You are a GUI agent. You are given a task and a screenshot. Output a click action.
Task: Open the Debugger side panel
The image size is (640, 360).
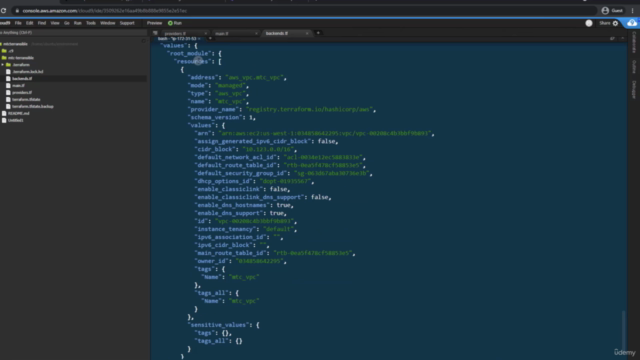point(634,89)
